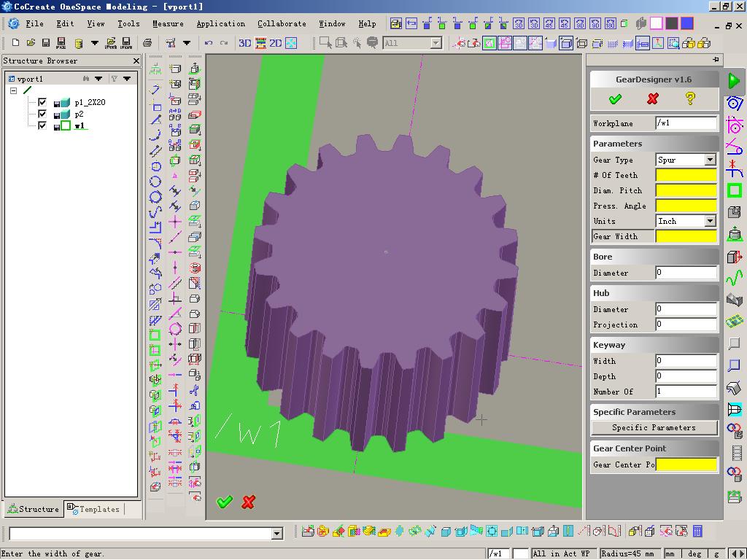
Task: Switch to 3D mode
Action: [x=245, y=43]
